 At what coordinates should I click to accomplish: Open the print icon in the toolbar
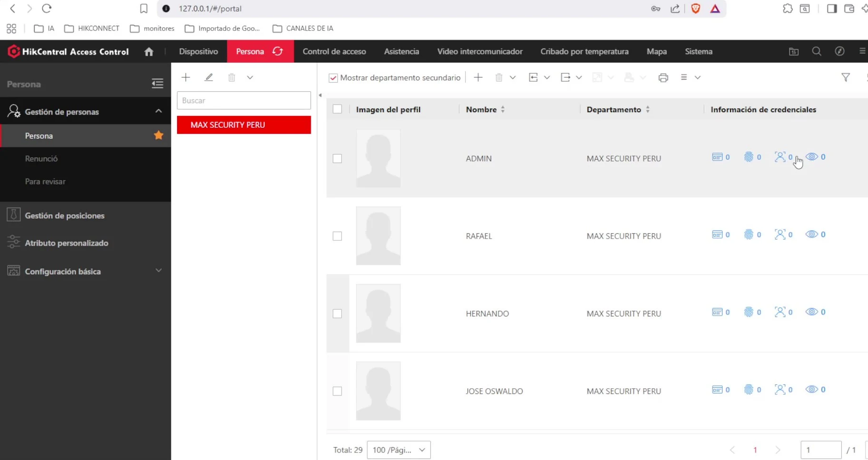[663, 77]
